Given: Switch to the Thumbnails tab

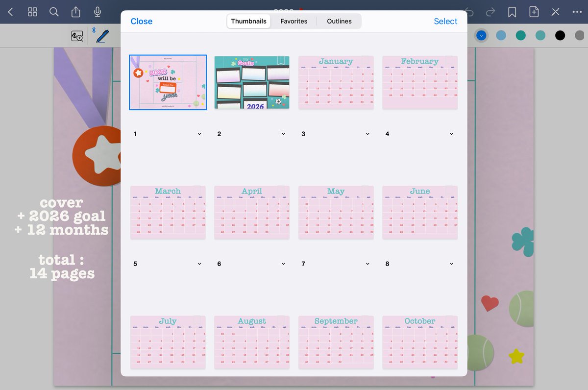Looking at the screenshot, I should click(x=249, y=21).
